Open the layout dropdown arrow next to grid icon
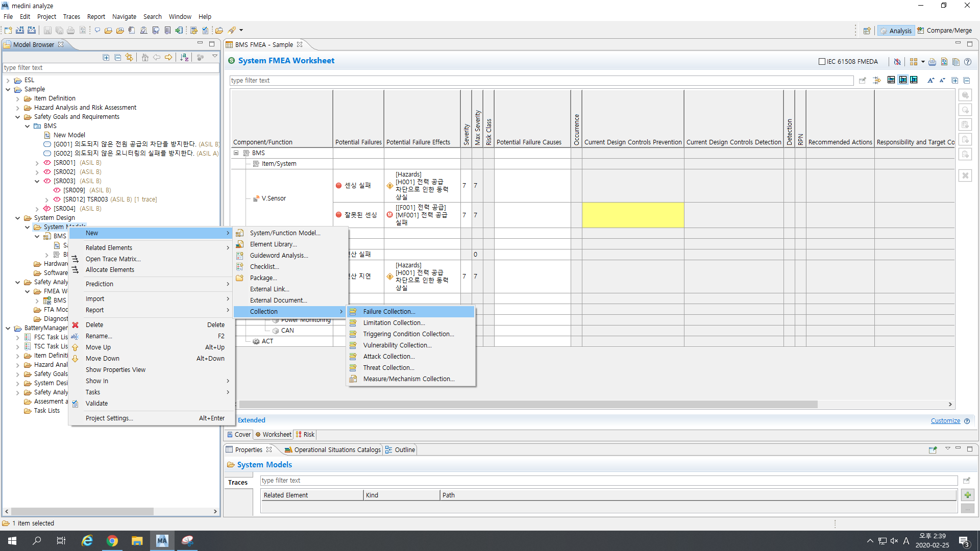Viewport: 980px width, 551px height. pos(923,62)
